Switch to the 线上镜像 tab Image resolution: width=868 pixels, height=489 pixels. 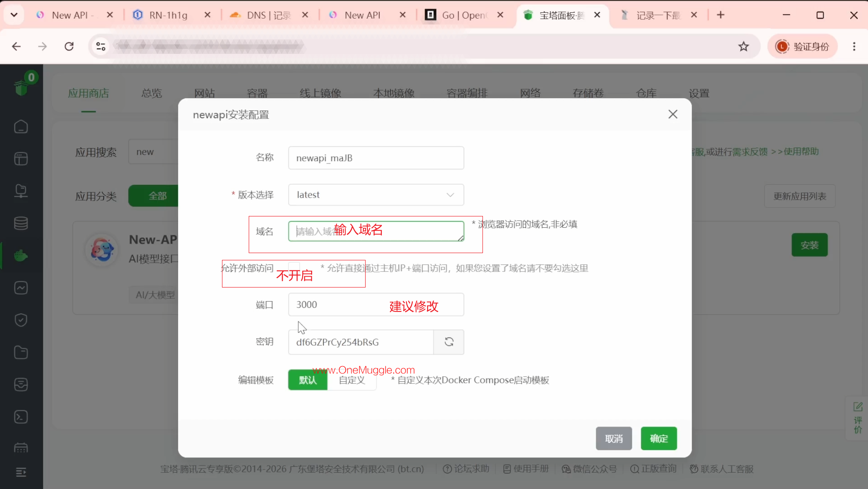click(320, 93)
